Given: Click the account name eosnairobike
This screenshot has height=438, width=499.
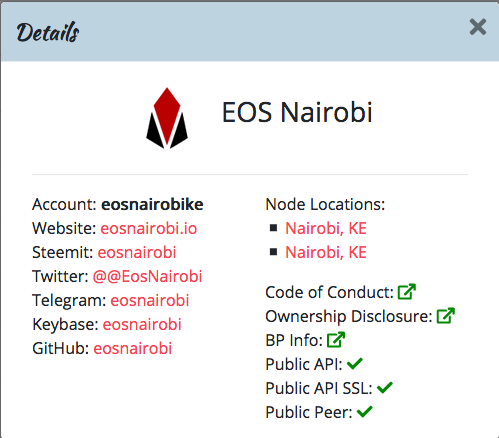Looking at the screenshot, I should coord(152,204).
